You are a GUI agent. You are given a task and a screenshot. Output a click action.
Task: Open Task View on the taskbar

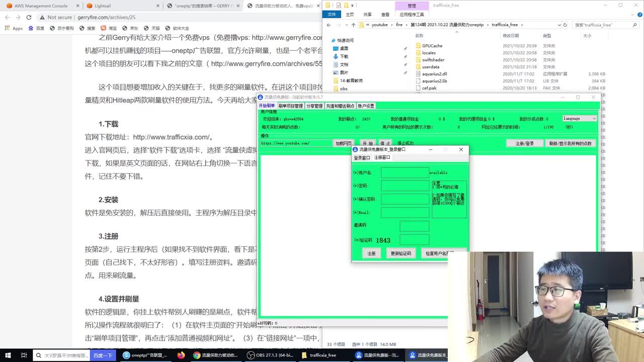(24, 355)
